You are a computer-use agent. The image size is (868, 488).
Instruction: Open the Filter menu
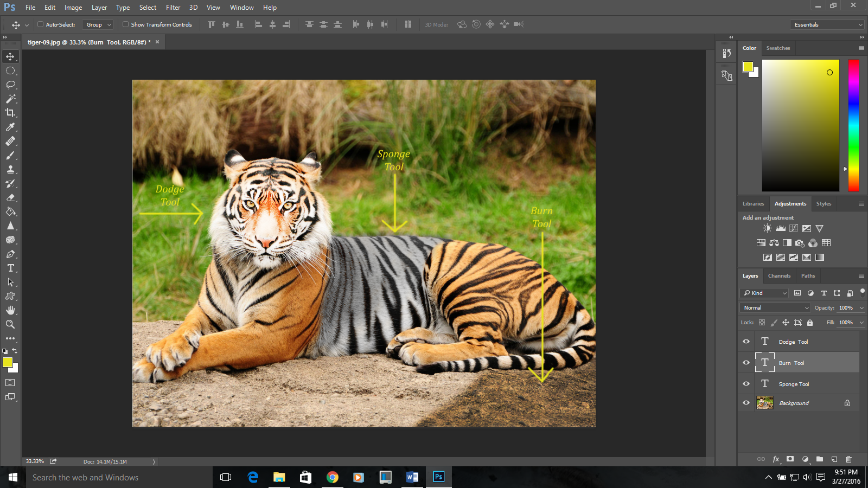[173, 7]
